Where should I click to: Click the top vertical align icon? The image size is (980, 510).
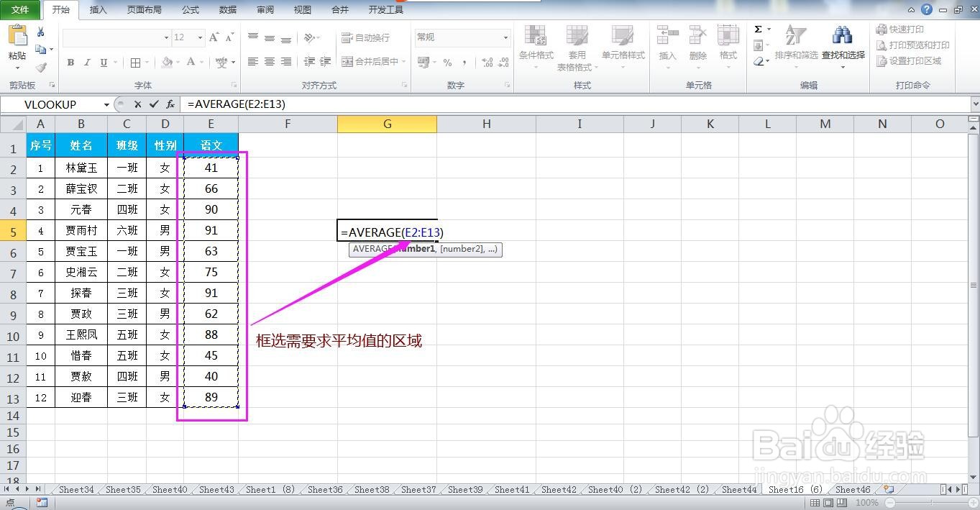(253, 37)
